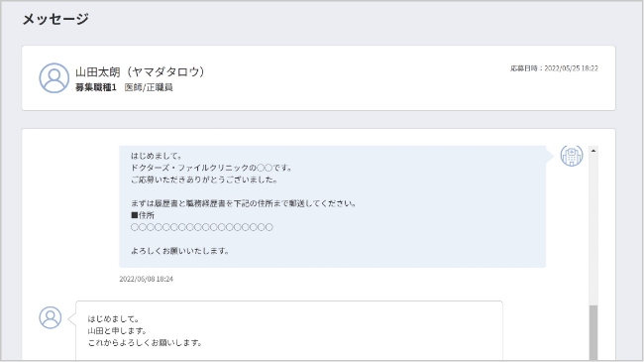Click the 2022/06/08 18:24 message timestamp
The height and width of the screenshot is (362, 644).
[147, 279]
